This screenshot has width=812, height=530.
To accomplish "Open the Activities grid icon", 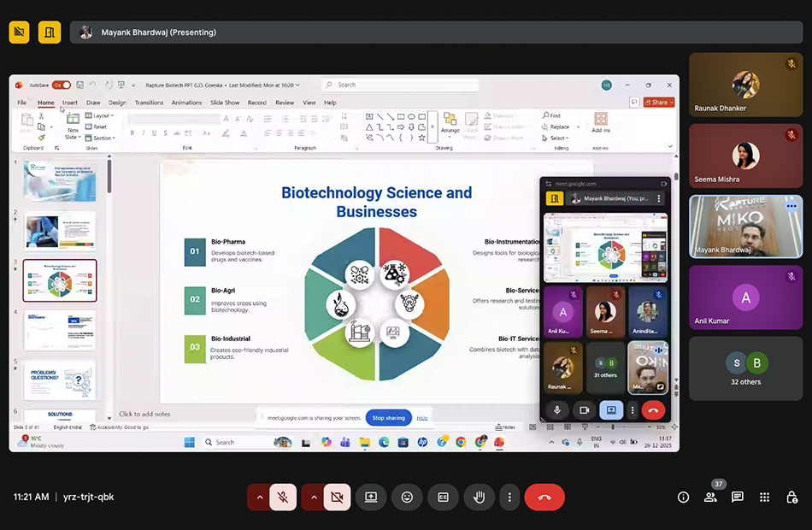I will pyautogui.click(x=764, y=497).
